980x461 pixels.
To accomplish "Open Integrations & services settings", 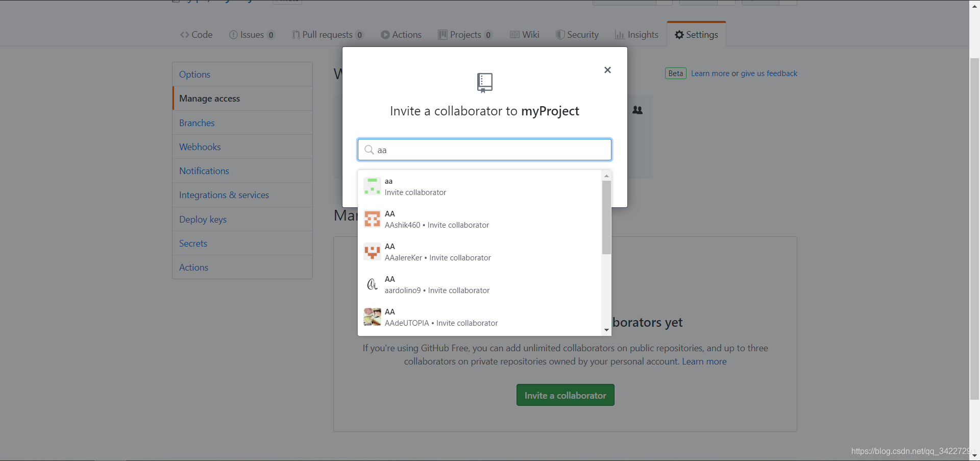I will pyautogui.click(x=242, y=195).
